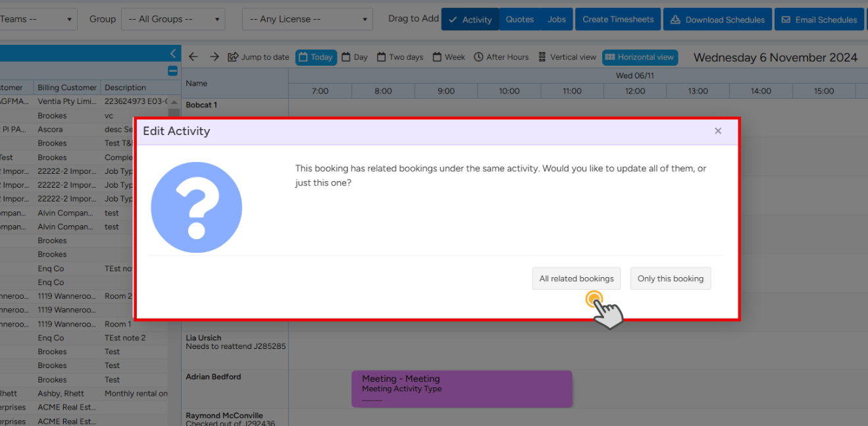Select the Jobs tab
This screenshot has height=426, width=868.
(x=557, y=20)
